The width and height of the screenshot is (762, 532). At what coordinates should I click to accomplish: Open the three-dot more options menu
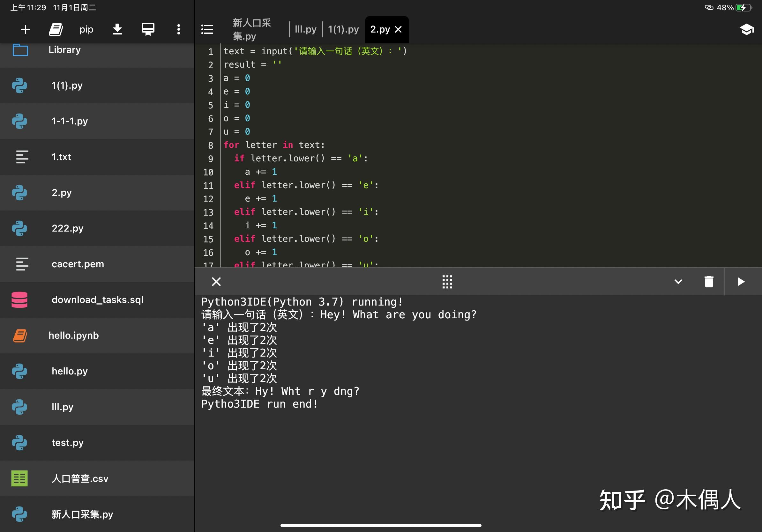click(x=179, y=30)
